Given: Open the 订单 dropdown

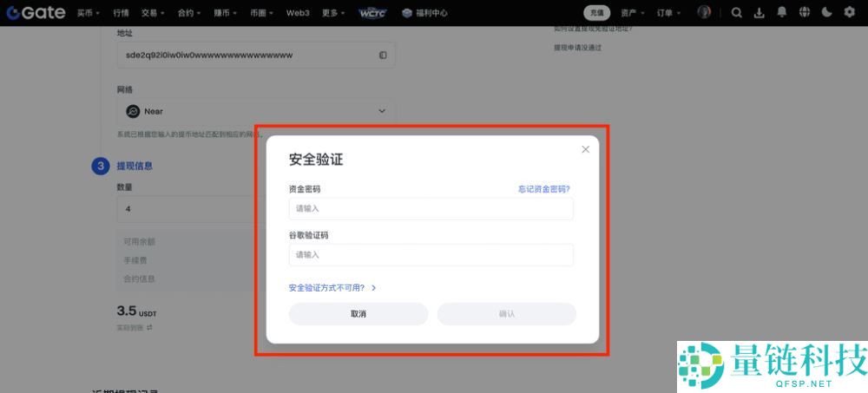Looking at the screenshot, I should click(668, 13).
